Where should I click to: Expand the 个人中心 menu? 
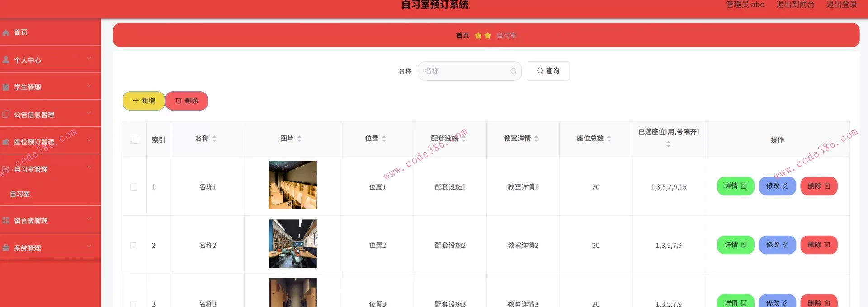(x=50, y=59)
